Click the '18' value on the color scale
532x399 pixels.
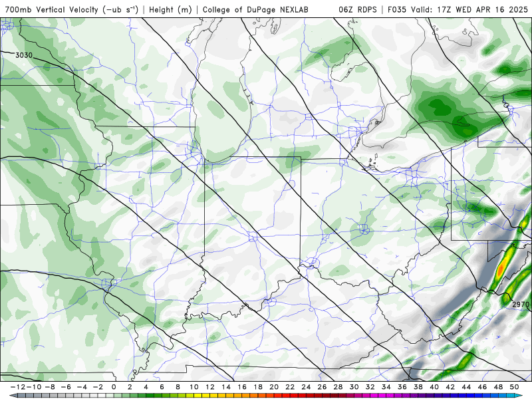coord(258,387)
